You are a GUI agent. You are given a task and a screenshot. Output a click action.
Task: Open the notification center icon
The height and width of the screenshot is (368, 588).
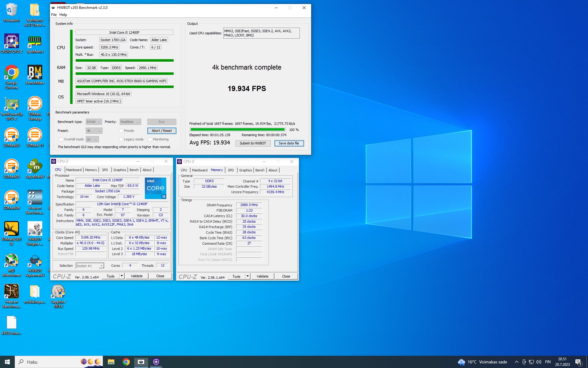pyautogui.click(x=578, y=362)
